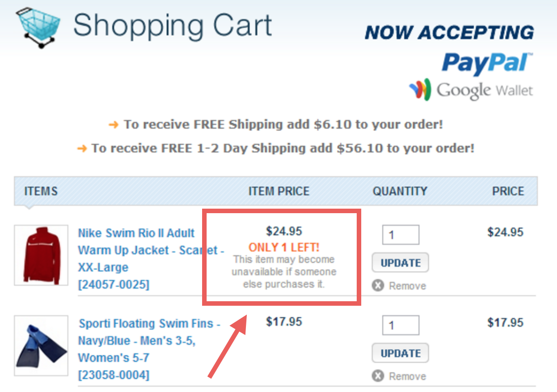Click the Remove X icon for the Nike jacket
The width and height of the screenshot is (557, 392).
378,286
